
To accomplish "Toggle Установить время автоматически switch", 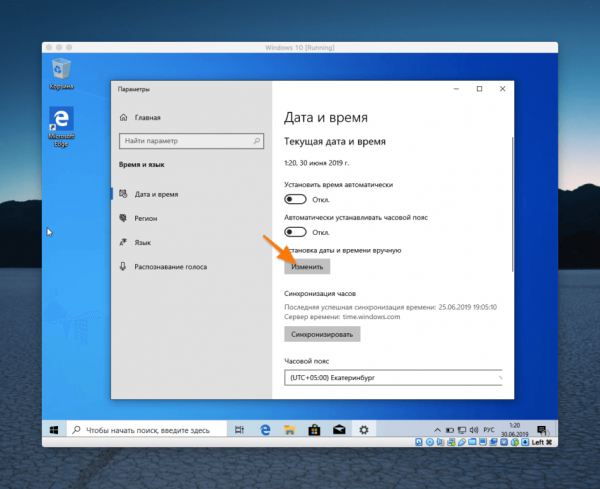I will 295,199.
